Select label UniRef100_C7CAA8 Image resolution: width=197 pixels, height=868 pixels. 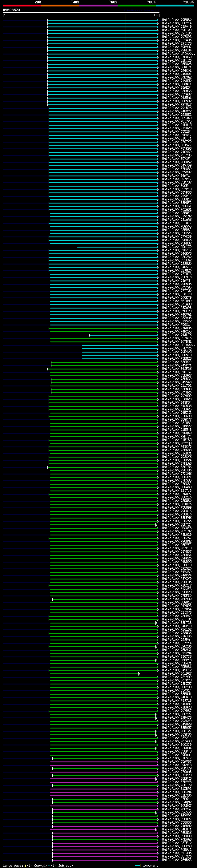(x=177, y=772)
